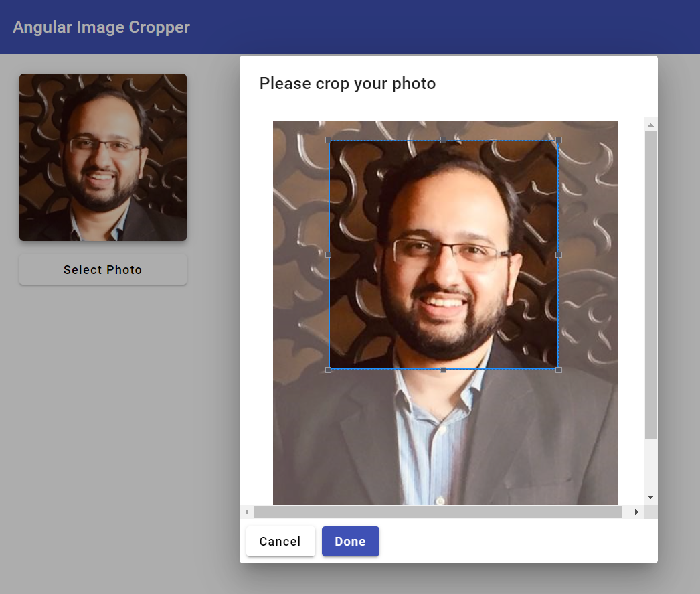Click the bottom-center crop handle

tap(443, 370)
